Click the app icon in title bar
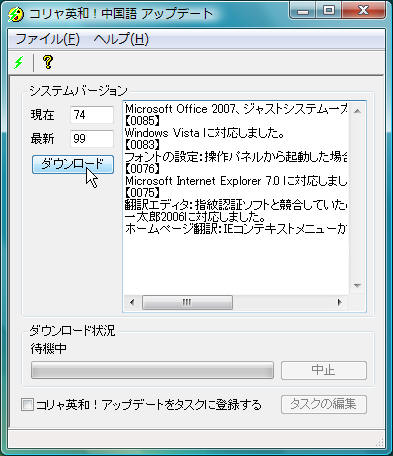The width and height of the screenshot is (393, 456). (16, 14)
